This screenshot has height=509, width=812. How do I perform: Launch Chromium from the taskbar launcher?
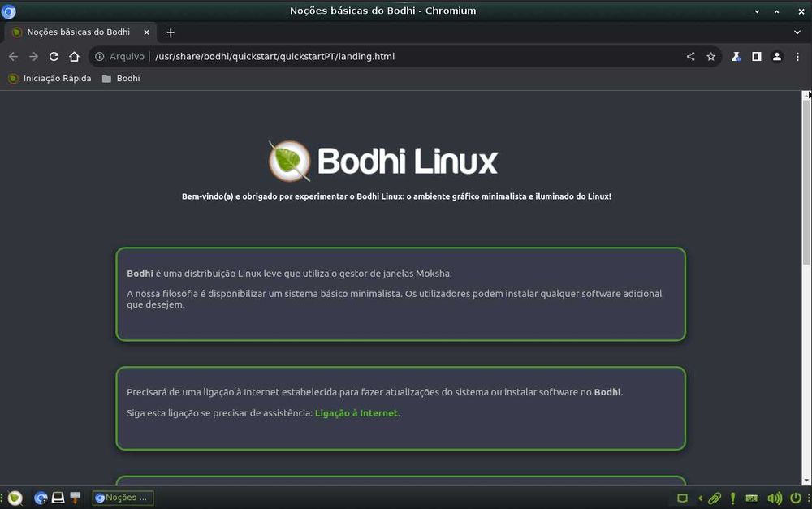tap(41, 498)
